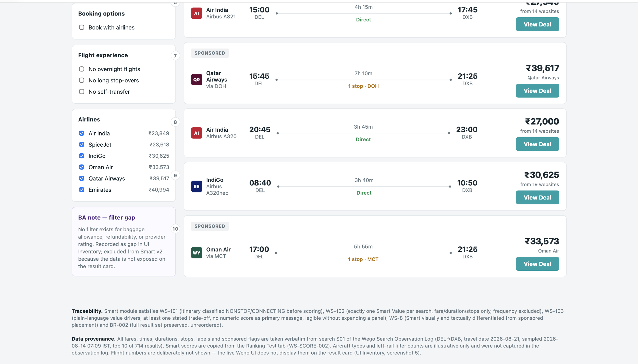The height and width of the screenshot is (364, 638).
Task: Click annotation marker number 10
Action: tap(175, 229)
